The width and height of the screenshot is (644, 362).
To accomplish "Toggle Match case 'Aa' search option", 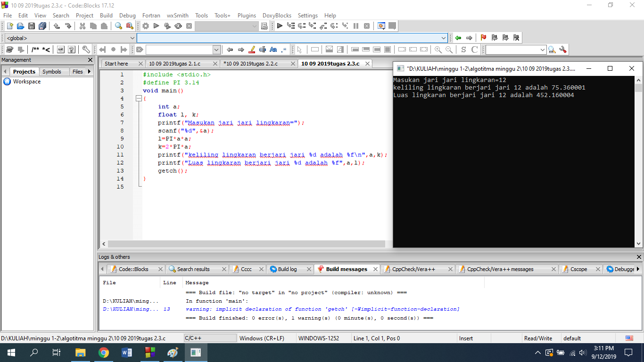I will pyautogui.click(x=273, y=49).
